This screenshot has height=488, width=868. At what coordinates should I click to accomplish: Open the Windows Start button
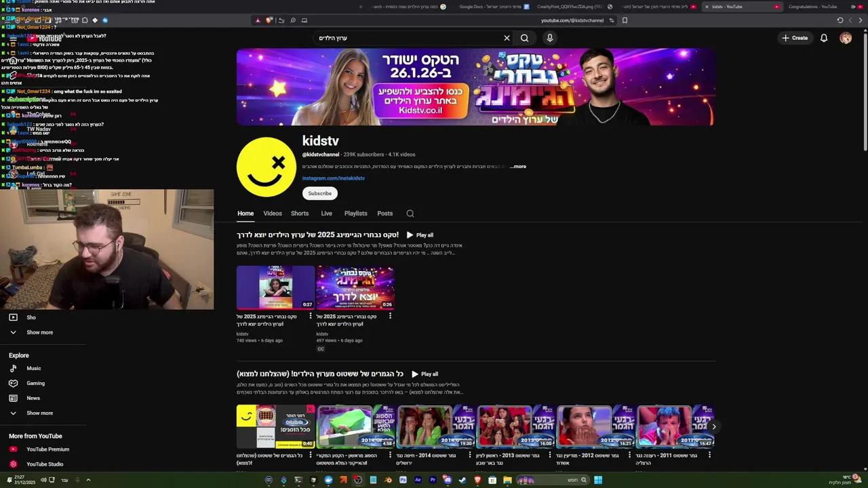click(x=598, y=480)
